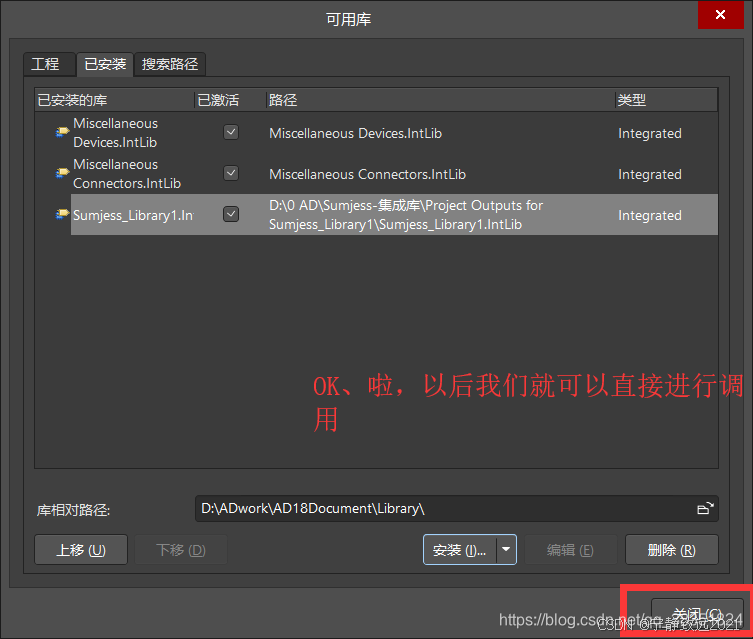
Task: Expand the 安装 button dropdown arrow
Action: pos(506,549)
